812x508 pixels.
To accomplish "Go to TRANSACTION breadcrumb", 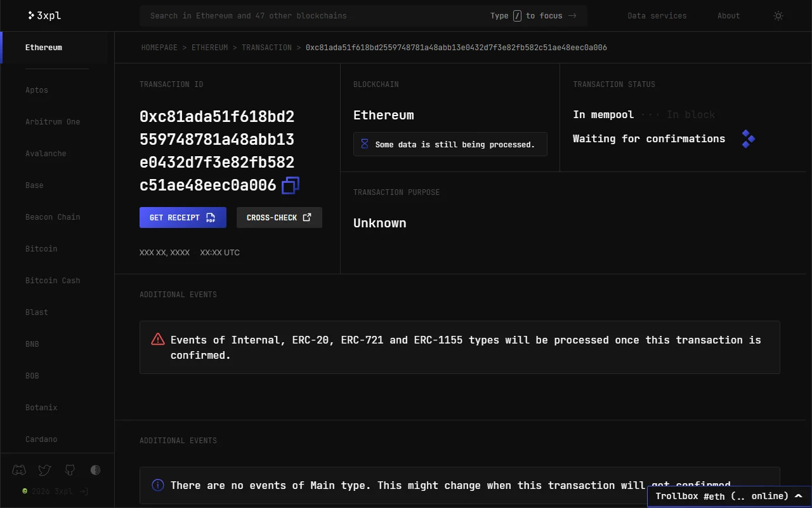I will point(266,48).
